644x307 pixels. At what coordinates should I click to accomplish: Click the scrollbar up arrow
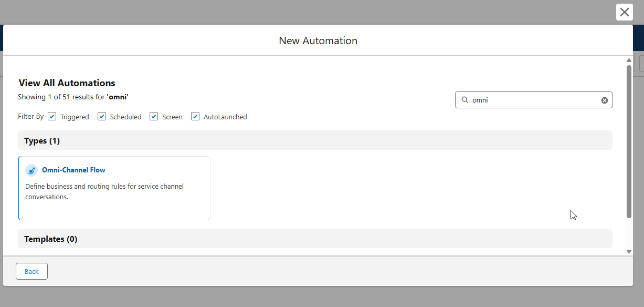629,60
